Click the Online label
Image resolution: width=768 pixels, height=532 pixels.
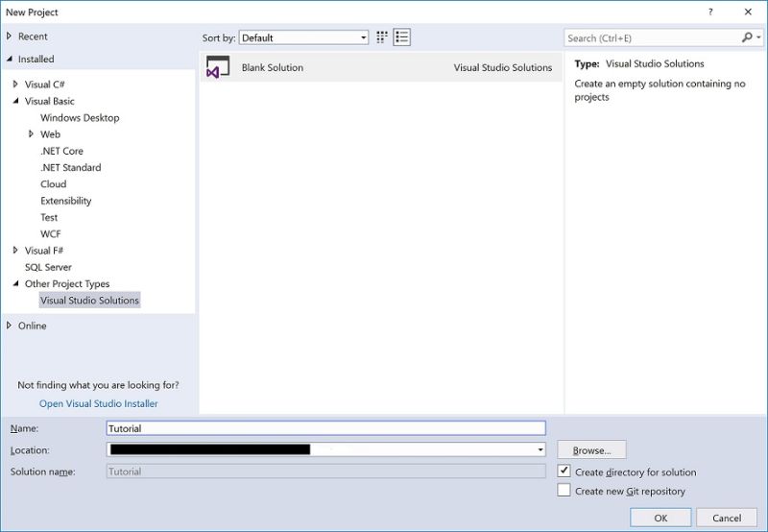click(x=32, y=326)
